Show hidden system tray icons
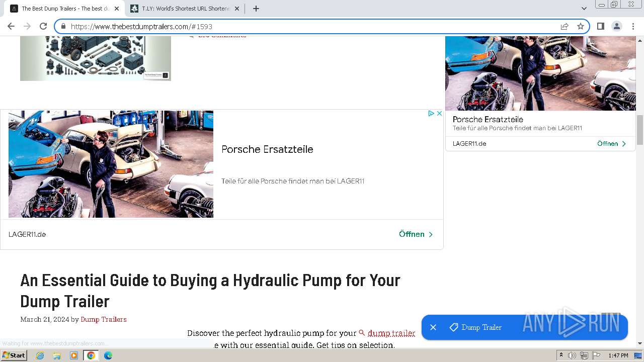The height and width of the screenshot is (362, 644). [x=561, y=355]
